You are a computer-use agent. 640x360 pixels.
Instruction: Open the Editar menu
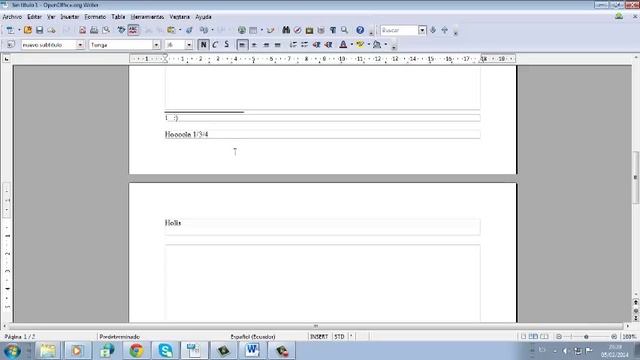pos(34,17)
